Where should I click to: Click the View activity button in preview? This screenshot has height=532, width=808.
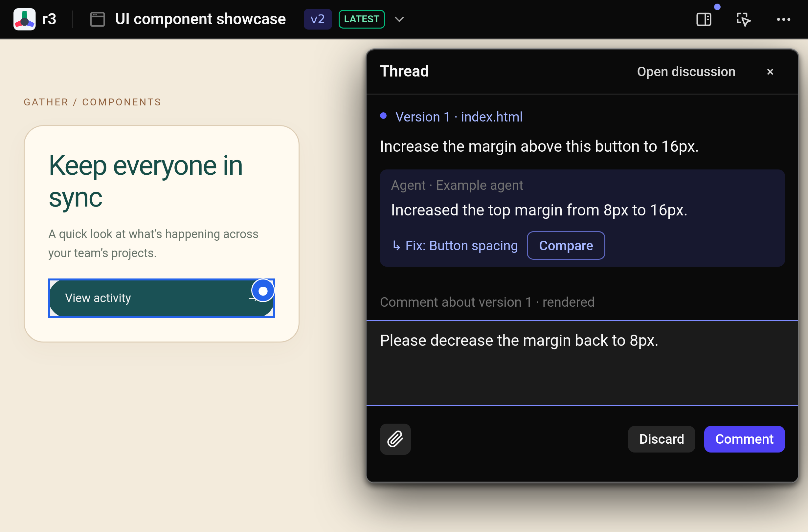[162, 298]
